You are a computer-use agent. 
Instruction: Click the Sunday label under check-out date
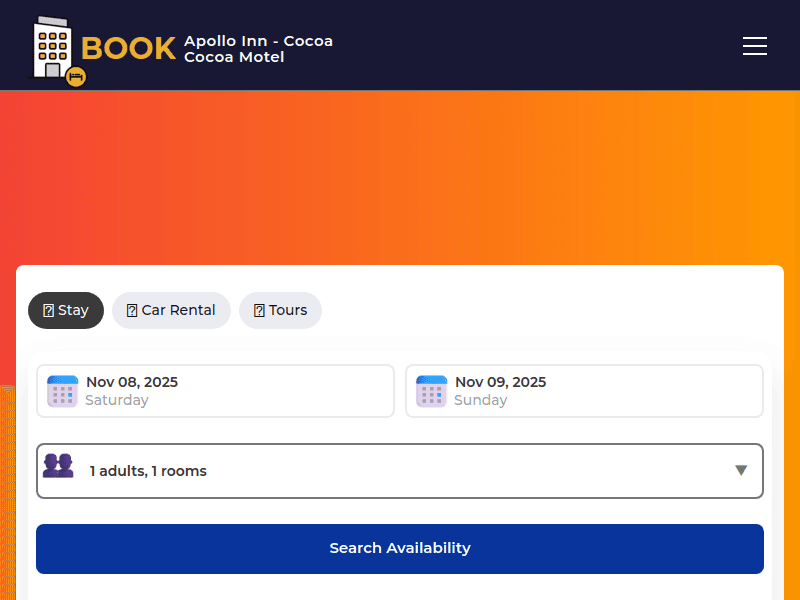[x=480, y=400]
